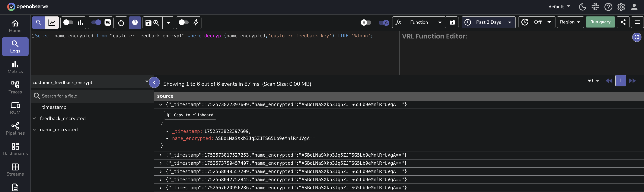644x192 pixels.
Task: Open the query help icon
Action: coord(135,23)
